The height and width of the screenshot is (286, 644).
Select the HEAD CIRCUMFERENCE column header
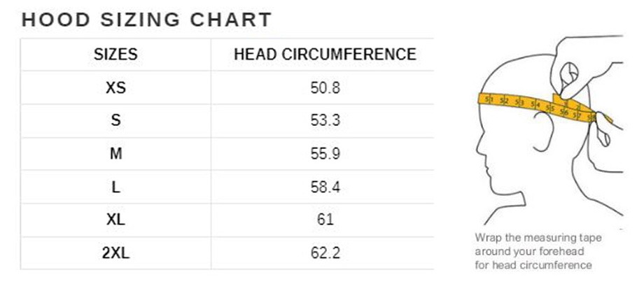325,55
